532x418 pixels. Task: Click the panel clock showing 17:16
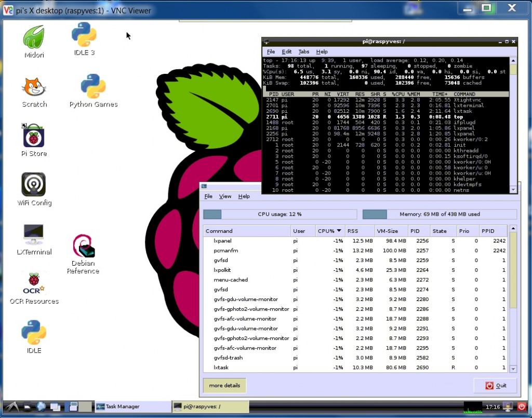point(493,407)
